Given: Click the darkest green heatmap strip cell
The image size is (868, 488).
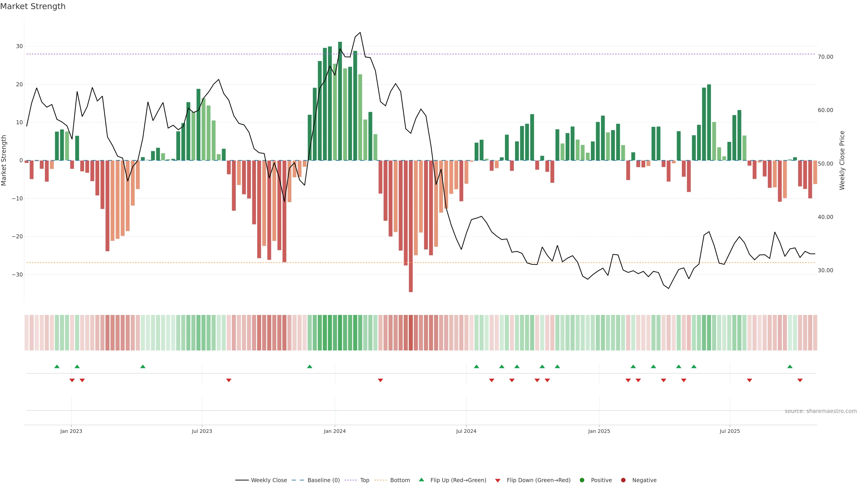Looking at the screenshot, I should (340, 332).
